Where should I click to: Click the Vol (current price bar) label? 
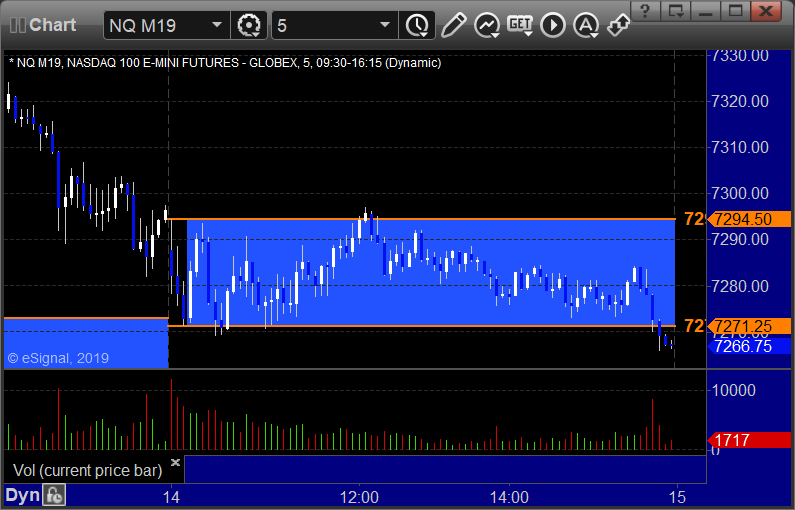coord(88,470)
